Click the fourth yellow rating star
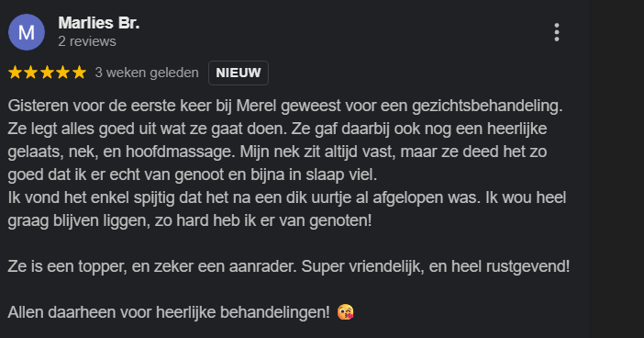The image size is (644, 338). (62, 73)
